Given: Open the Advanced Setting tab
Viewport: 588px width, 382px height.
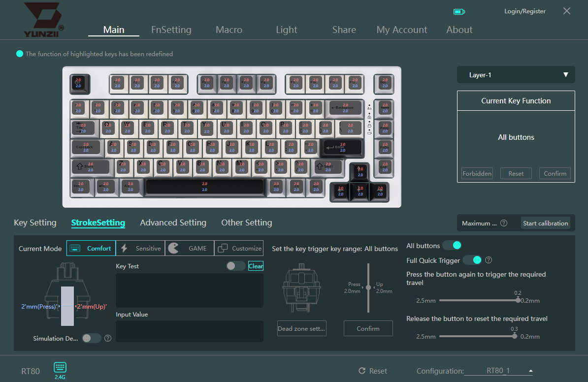Looking at the screenshot, I should (173, 223).
